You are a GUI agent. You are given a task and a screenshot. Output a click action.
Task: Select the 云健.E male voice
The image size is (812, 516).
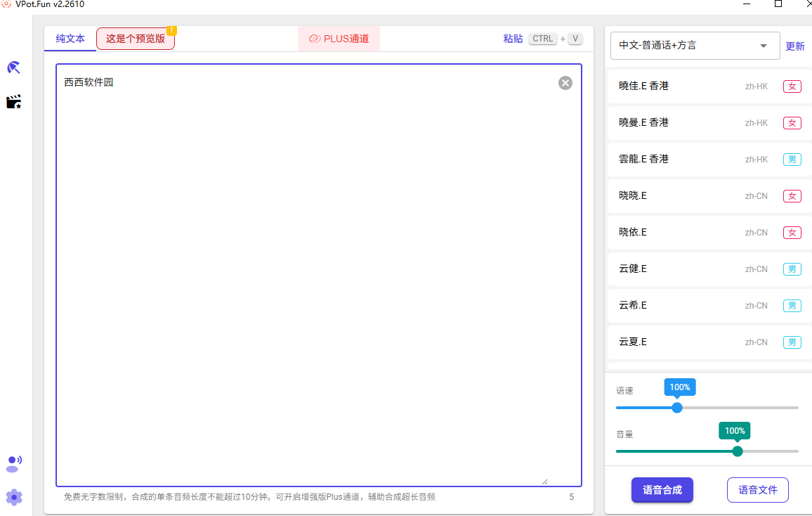tap(709, 269)
